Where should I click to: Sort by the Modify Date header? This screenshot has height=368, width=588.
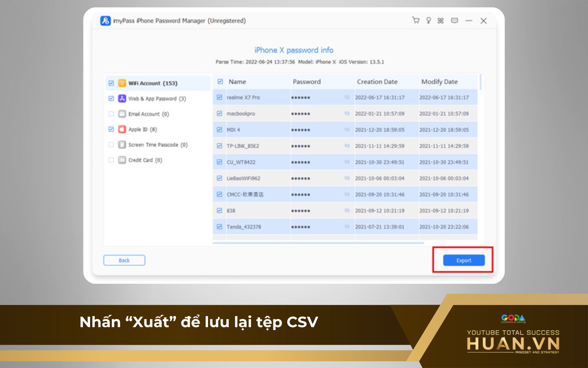[x=440, y=82]
